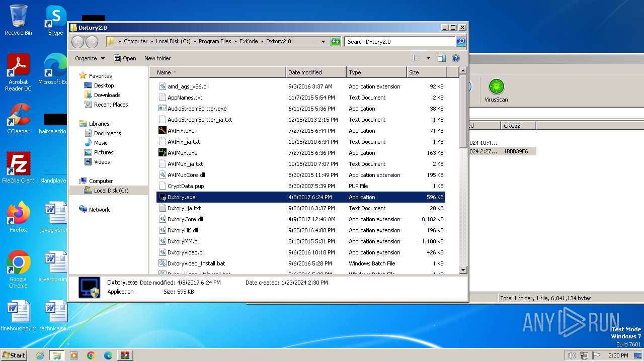Click the clock showing 2:30 PM
This screenshot has height=362, width=644.
pos(618,355)
